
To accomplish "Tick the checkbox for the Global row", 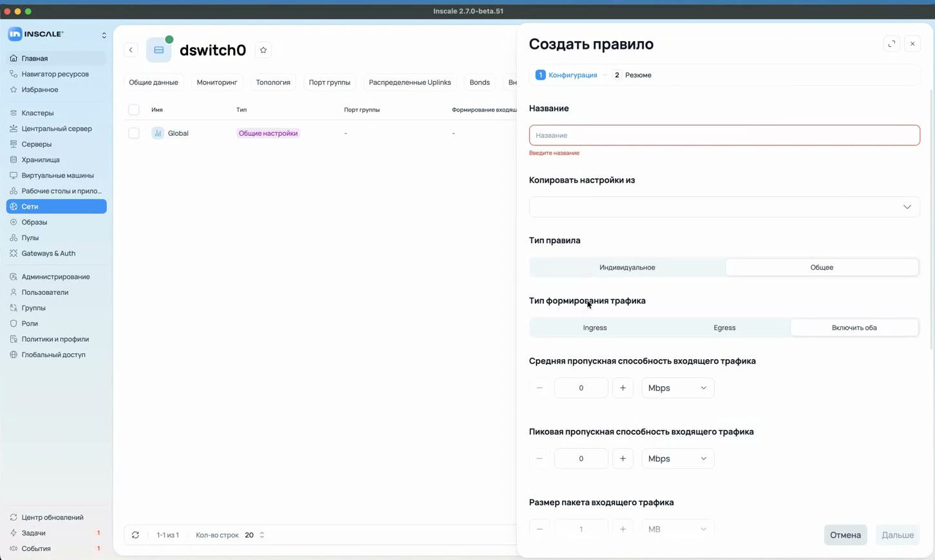I will [134, 133].
